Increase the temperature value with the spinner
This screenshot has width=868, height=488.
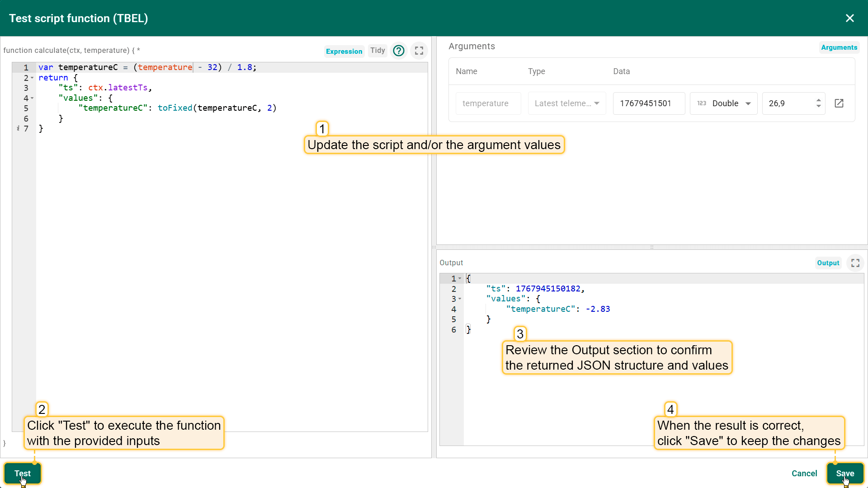coord(818,100)
